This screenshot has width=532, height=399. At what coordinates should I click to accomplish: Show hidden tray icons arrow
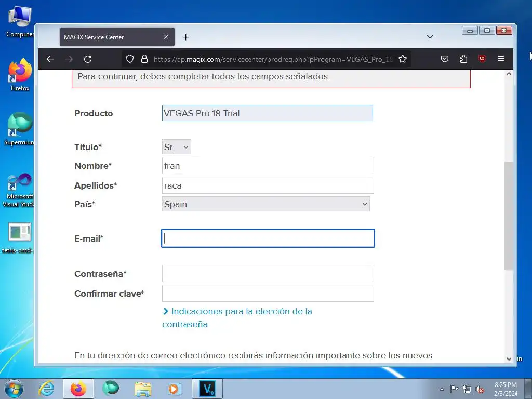(442, 389)
